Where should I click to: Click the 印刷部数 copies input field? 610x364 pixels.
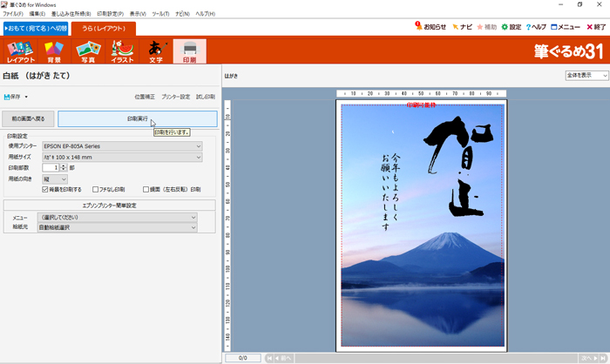coord(49,167)
